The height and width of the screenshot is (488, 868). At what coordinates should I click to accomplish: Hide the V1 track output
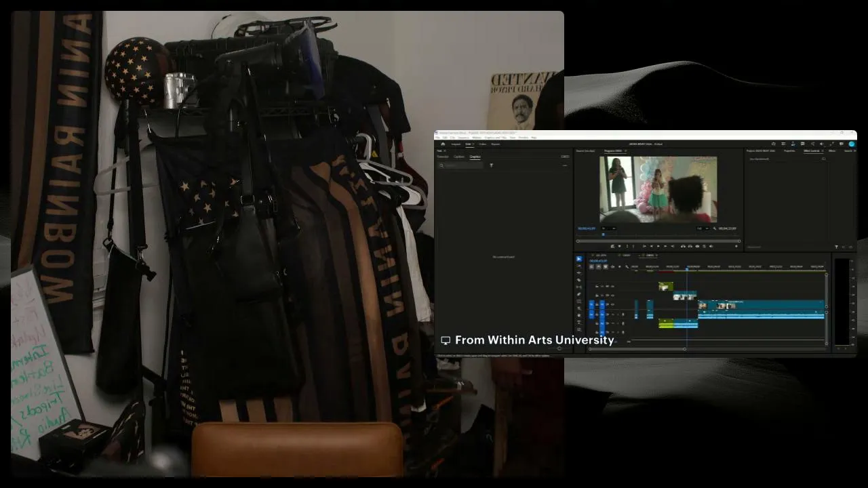pos(612,304)
